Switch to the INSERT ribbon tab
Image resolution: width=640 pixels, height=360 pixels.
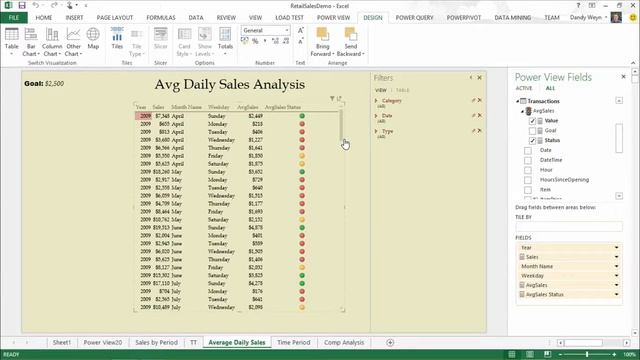tap(74, 18)
